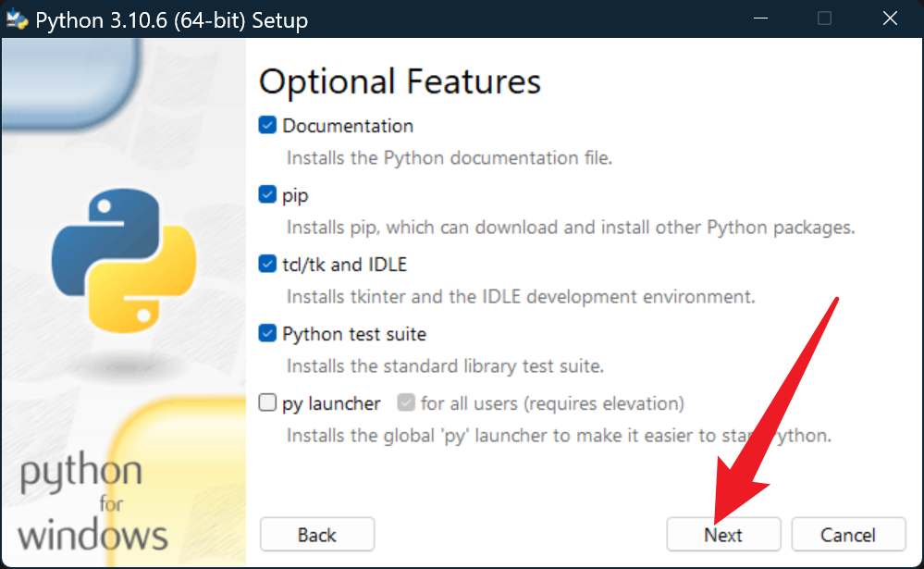Image resolution: width=924 pixels, height=569 pixels.
Task: Toggle the 'for all users' checkbox
Action: pos(406,402)
